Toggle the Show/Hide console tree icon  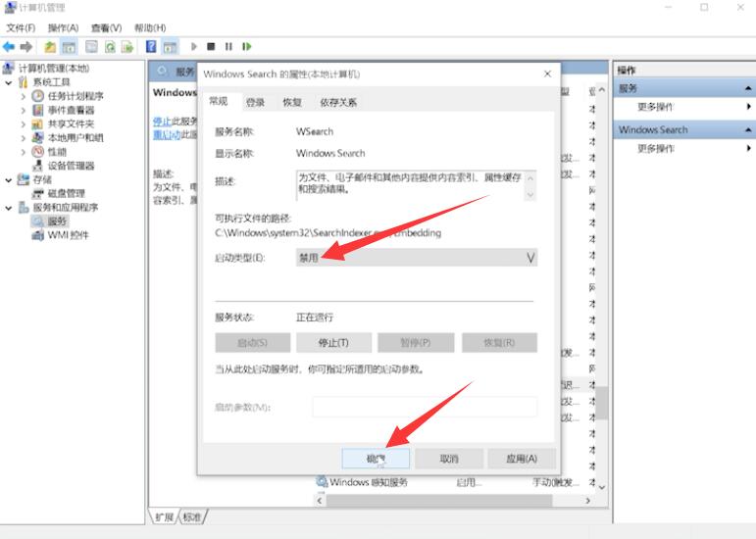point(69,47)
